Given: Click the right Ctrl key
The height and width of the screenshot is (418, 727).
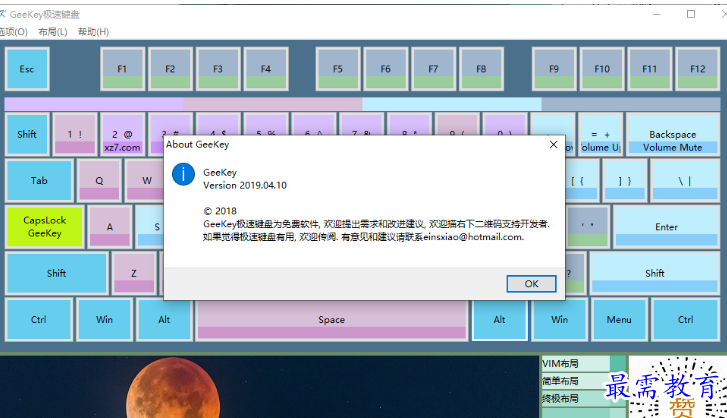Looking at the screenshot, I should coord(685,320).
